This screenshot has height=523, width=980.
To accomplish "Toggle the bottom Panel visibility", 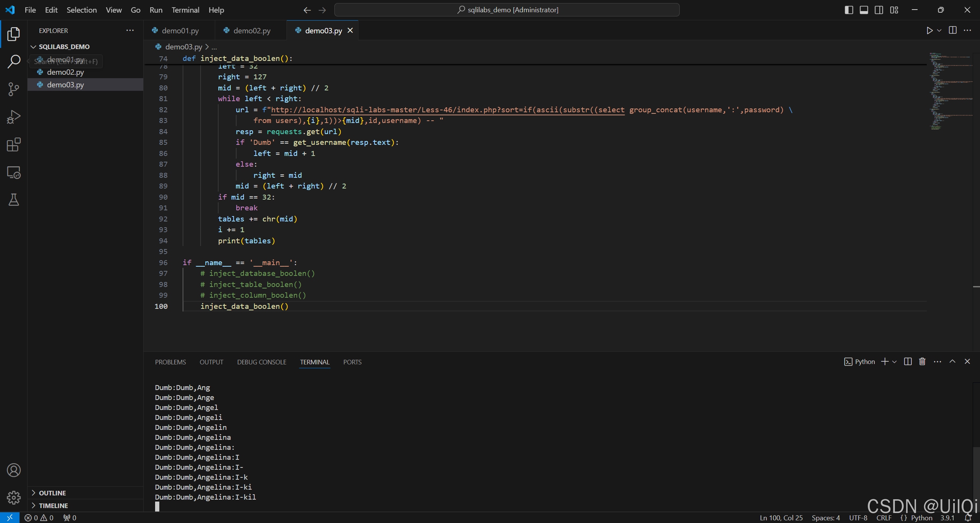I will click(864, 10).
